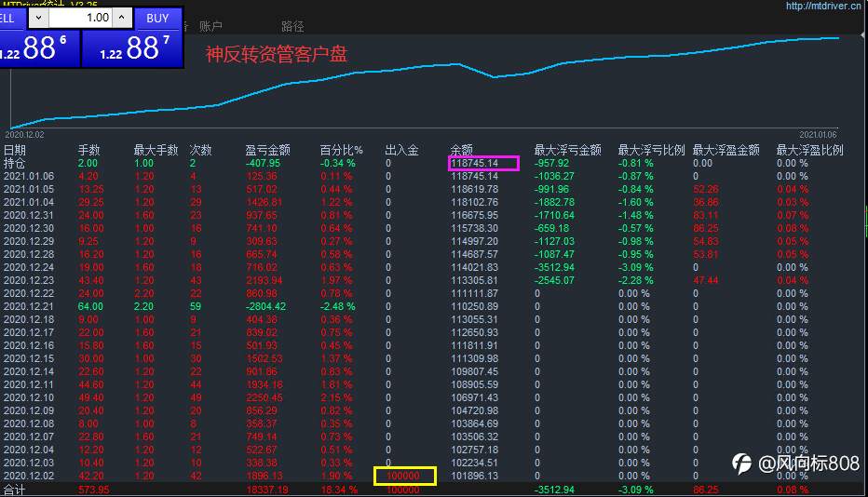The width and height of the screenshot is (868, 497).
Task: Select the 2020.12.21 date row
Action: tap(29, 306)
